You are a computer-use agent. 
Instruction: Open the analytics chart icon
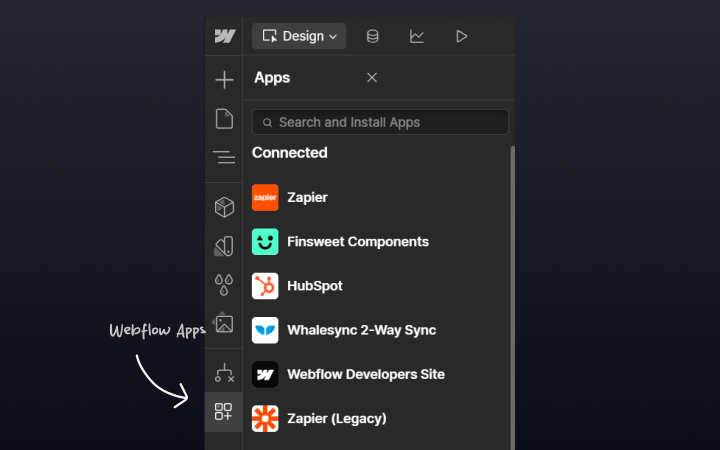(416, 36)
